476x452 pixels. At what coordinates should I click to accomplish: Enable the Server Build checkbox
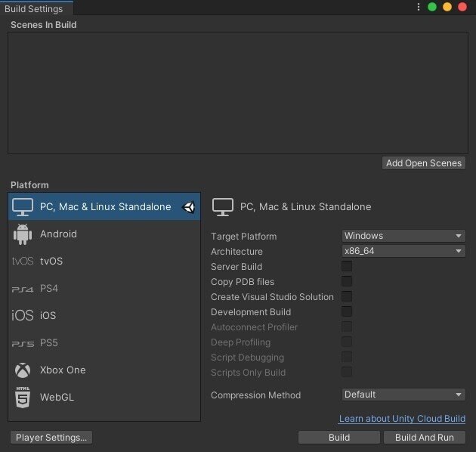(x=347, y=266)
